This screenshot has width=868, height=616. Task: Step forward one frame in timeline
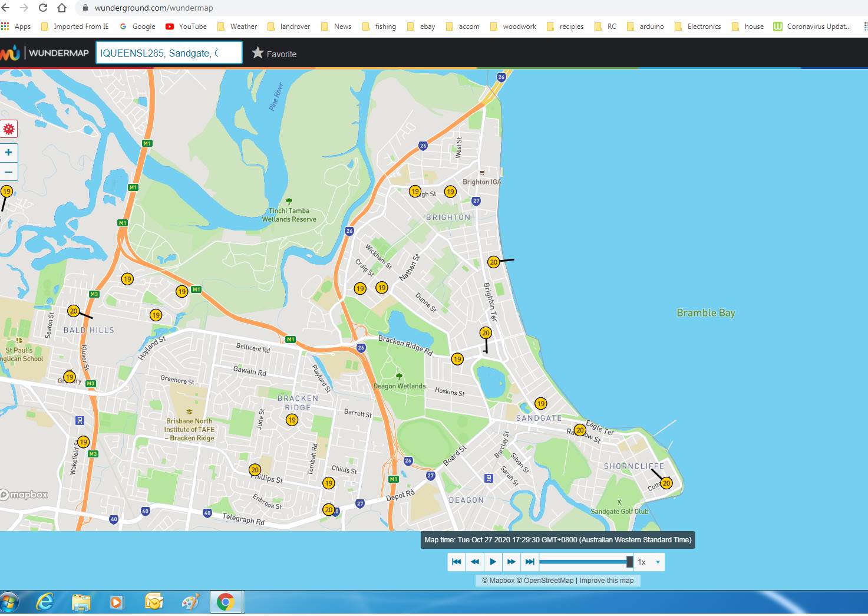[511, 562]
